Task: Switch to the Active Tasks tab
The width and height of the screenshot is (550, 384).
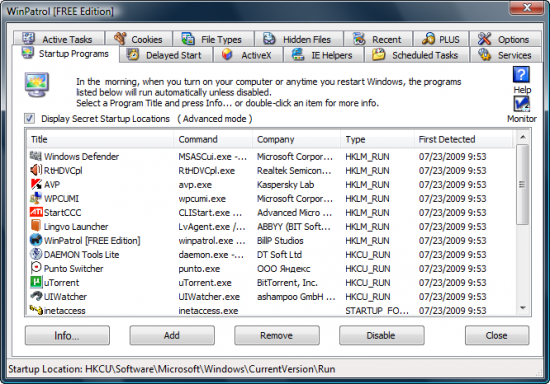Action: tap(59, 39)
